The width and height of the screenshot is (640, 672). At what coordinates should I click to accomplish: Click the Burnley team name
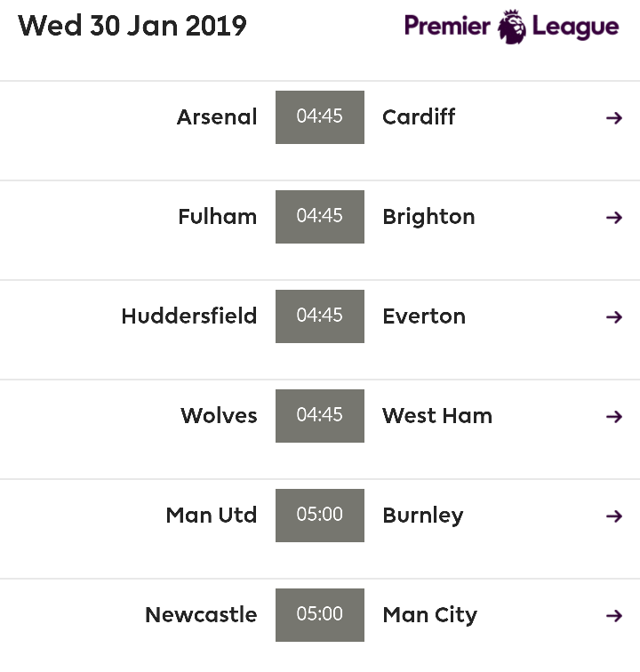(422, 516)
